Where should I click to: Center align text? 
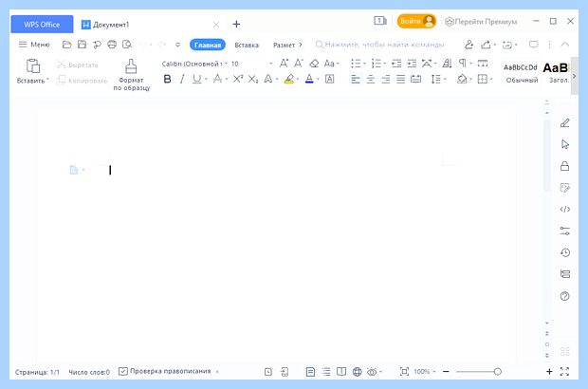(371, 79)
